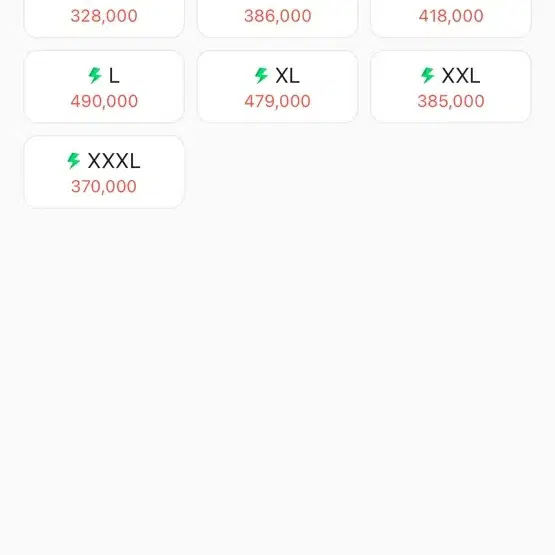555x555 pixels.
Task: Click the XXXL size label text
Action: pyautogui.click(x=114, y=161)
